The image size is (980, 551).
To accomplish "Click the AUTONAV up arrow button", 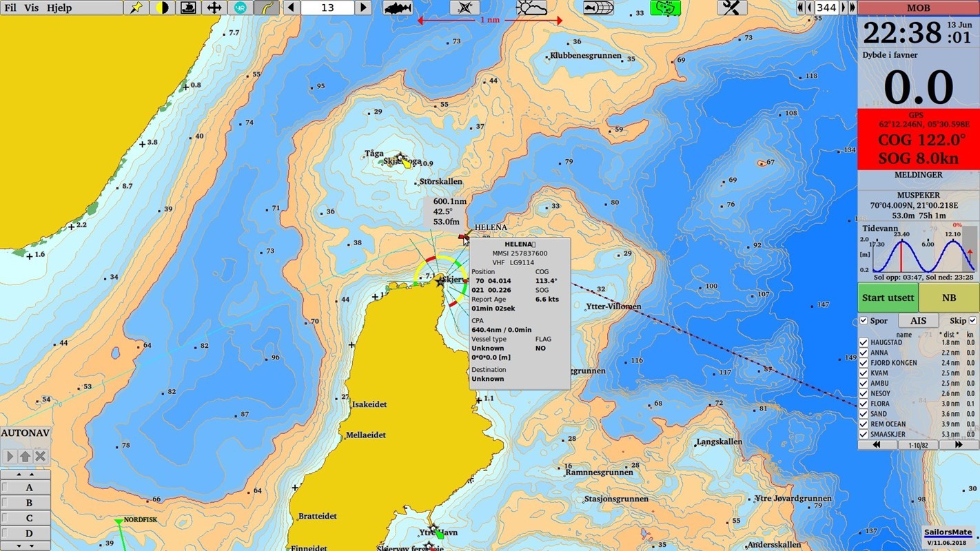I will [25, 457].
